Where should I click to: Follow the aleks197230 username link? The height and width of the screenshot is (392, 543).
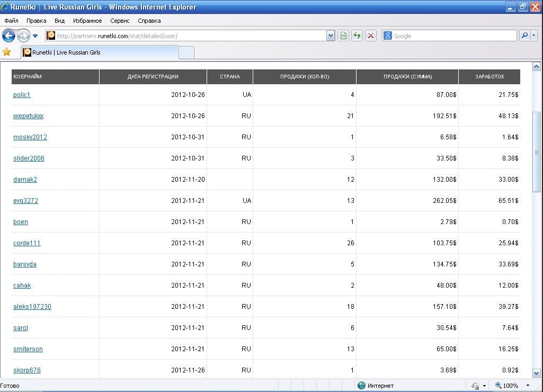tap(32, 307)
